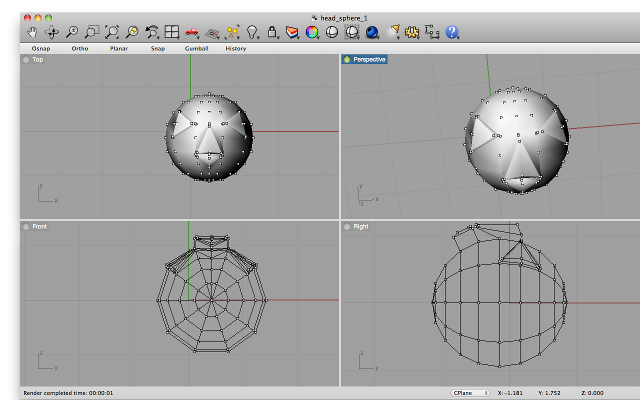Select the Rotate view tool

tap(52, 32)
